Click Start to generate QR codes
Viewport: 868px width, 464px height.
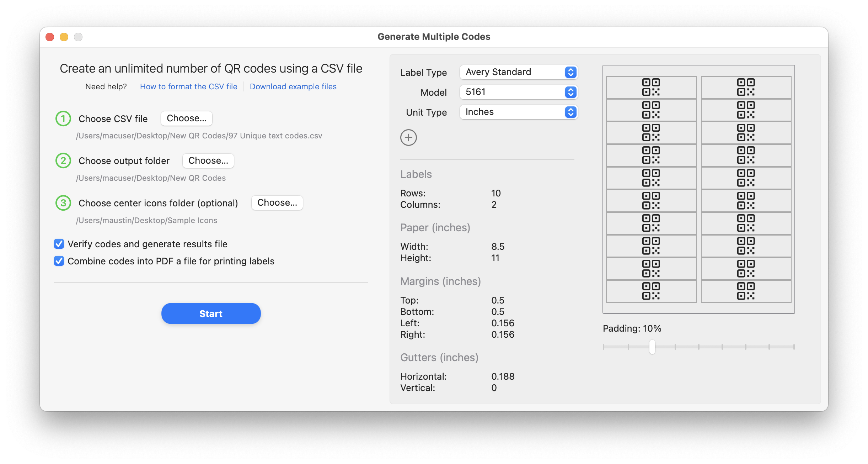point(211,314)
